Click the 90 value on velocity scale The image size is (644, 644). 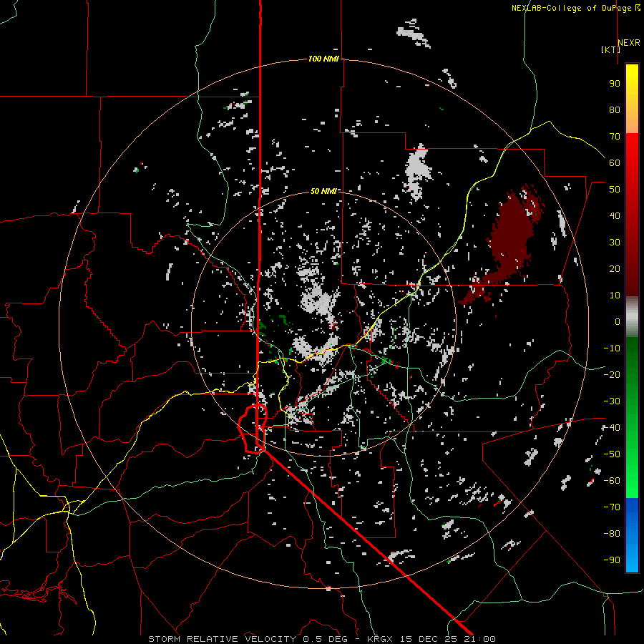615,84
